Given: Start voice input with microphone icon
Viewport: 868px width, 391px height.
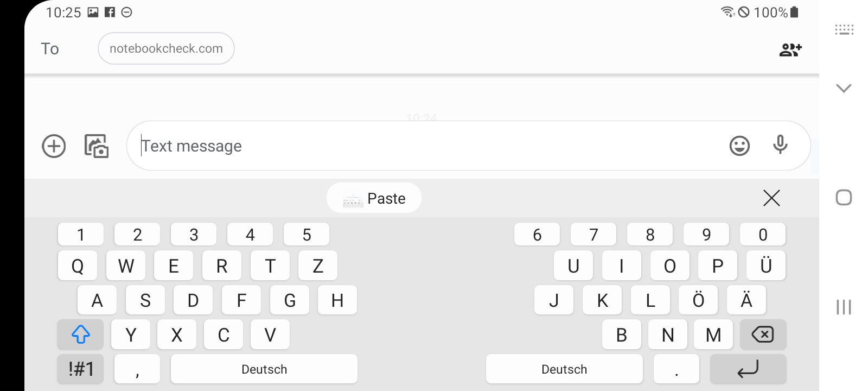Looking at the screenshot, I should tap(780, 145).
